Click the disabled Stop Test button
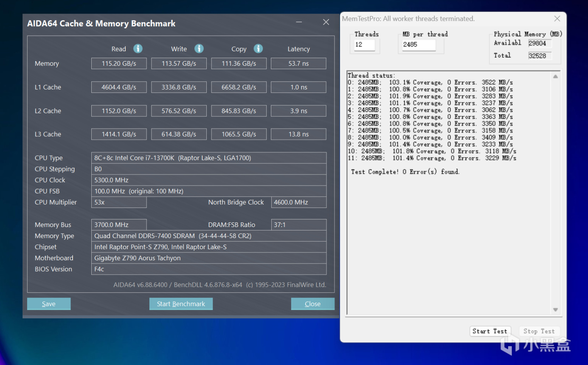This screenshot has width=588, height=365. tap(539, 331)
